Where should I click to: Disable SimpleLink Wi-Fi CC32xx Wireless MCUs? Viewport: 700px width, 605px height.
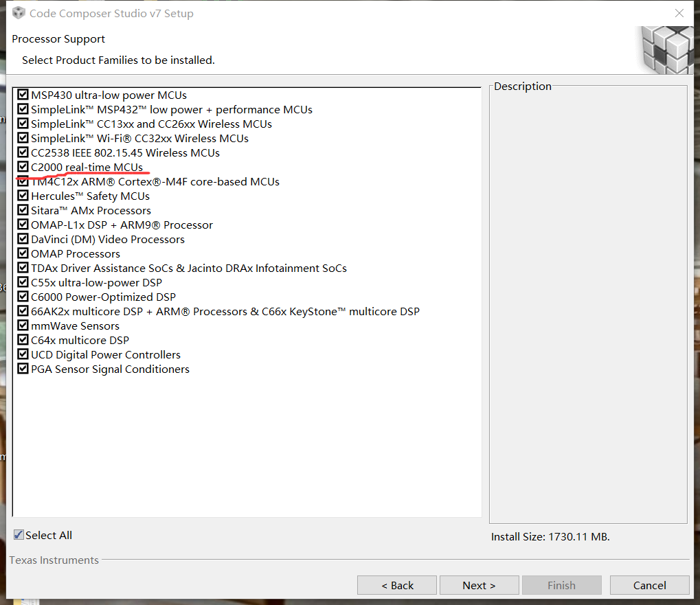pyautogui.click(x=23, y=138)
